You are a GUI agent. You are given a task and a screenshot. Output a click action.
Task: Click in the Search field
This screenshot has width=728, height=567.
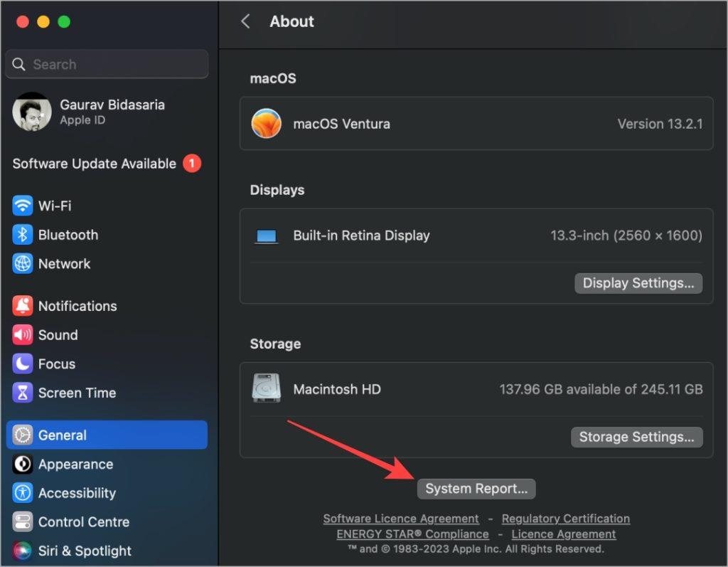click(107, 64)
